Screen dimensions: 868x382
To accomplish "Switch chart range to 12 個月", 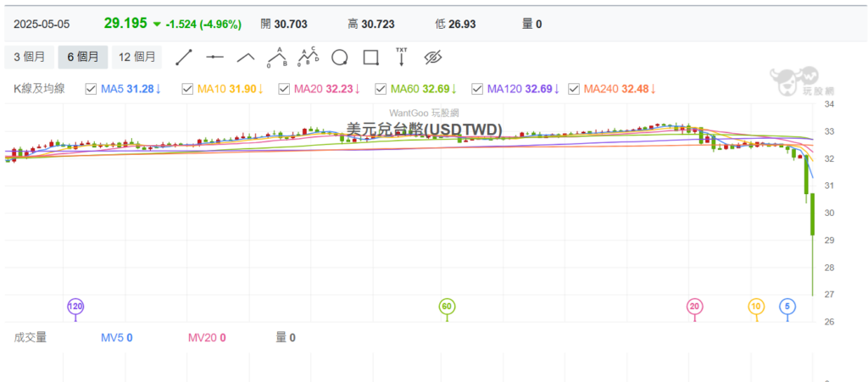I will [x=136, y=57].
